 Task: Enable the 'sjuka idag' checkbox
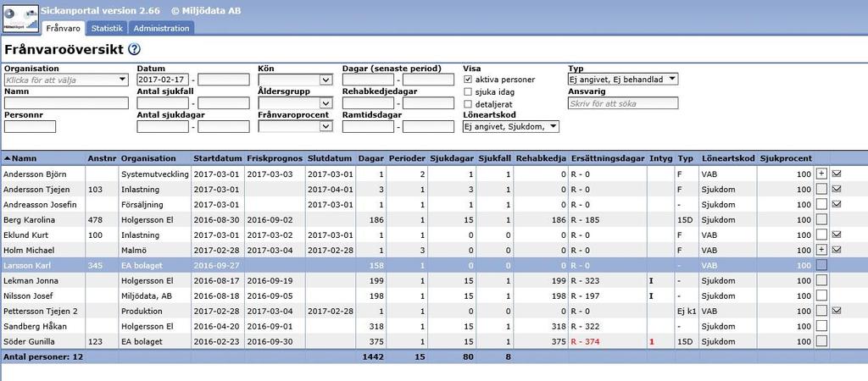[x=468, y=91]
